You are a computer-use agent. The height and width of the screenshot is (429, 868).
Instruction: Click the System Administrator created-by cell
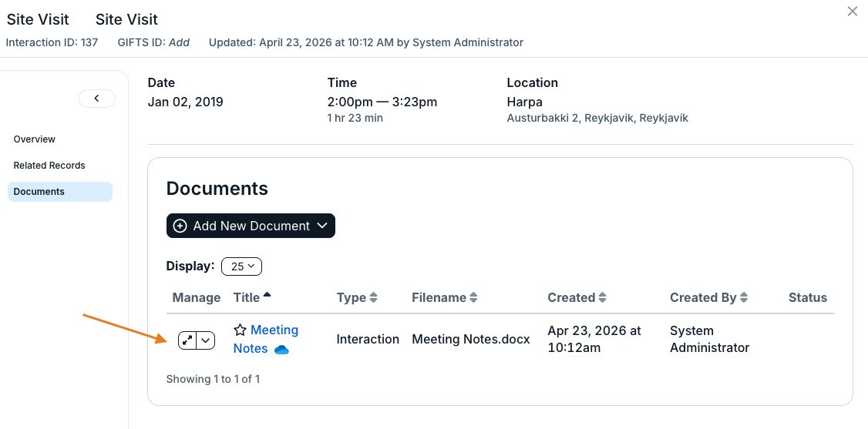click(x=710, y=339)
